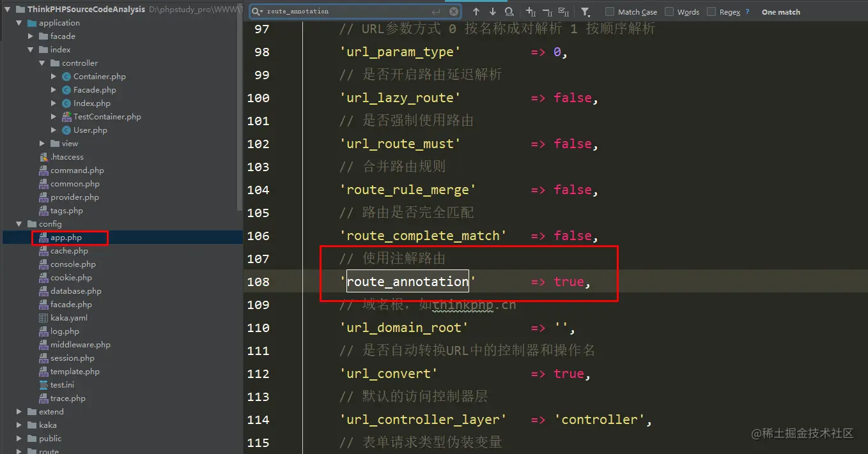Open facade.php in config folder
868x454 pixels.
coord(71,305)
